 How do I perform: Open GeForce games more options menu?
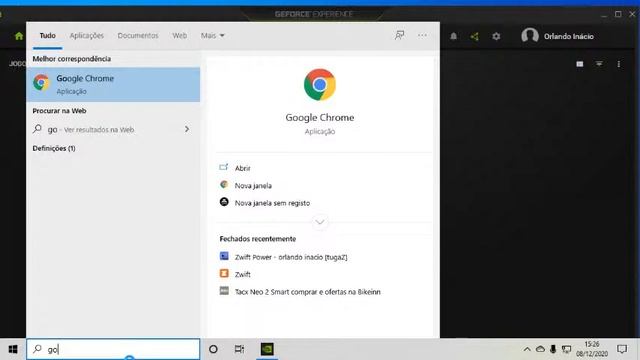pos(619,64)
